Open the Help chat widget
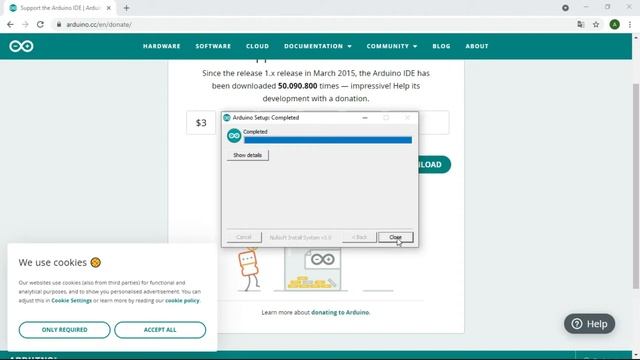This screenshot has width=640, height=360. [x=589, y=324]
